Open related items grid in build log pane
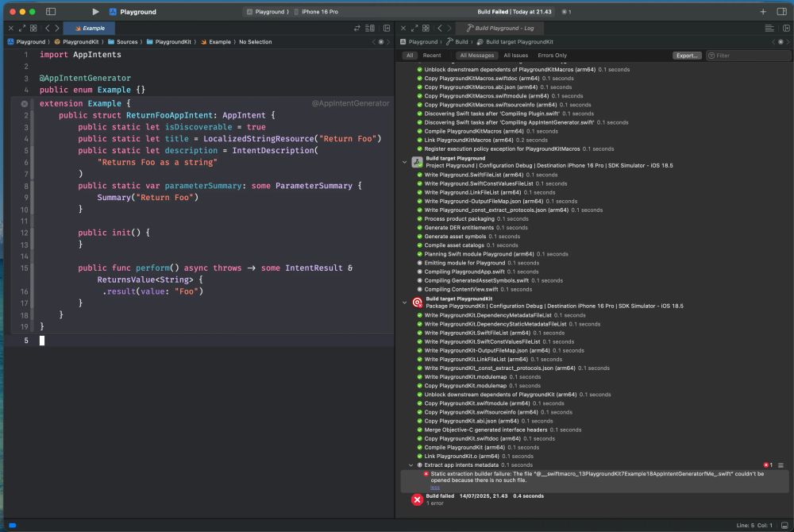Screen dimensions: 794x532 [x=426, y=29]
